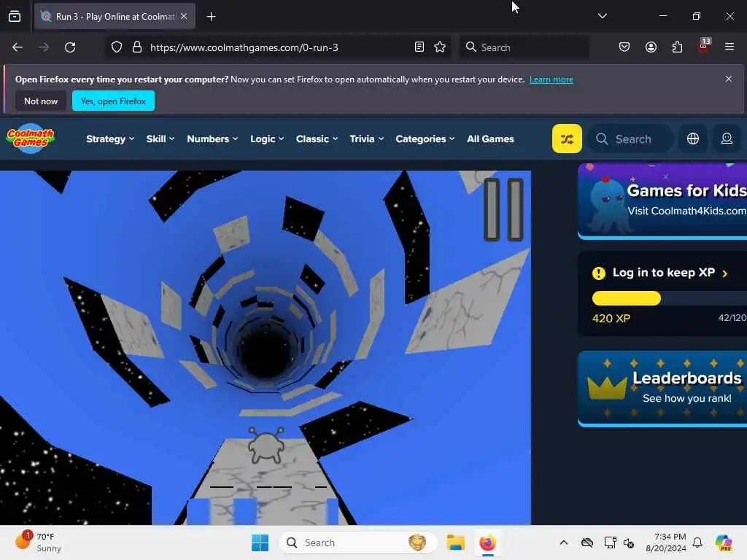The height and width of the screenshot is (560, 747).
Task: Open the Firefox account icon
Action: point(651,47)
